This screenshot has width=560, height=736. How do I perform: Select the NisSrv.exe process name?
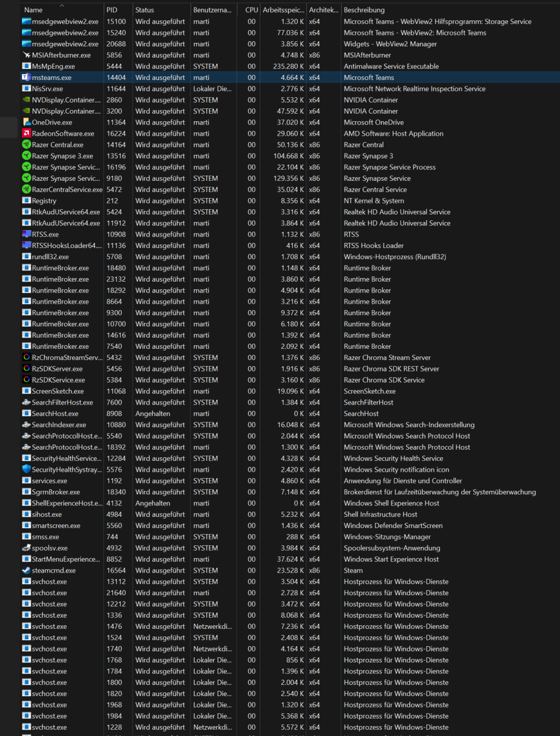click(47, 89)
